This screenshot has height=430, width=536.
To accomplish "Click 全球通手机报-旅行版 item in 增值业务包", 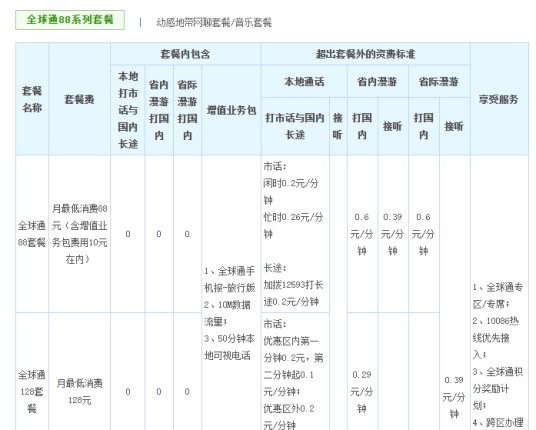I will click(x=230, y=279).
